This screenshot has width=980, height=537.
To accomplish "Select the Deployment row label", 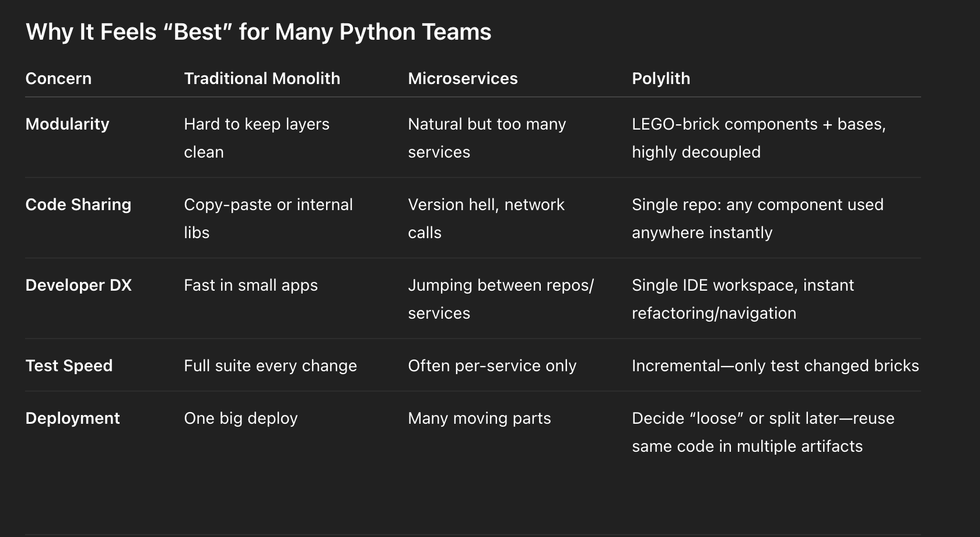I will (72, 419).
